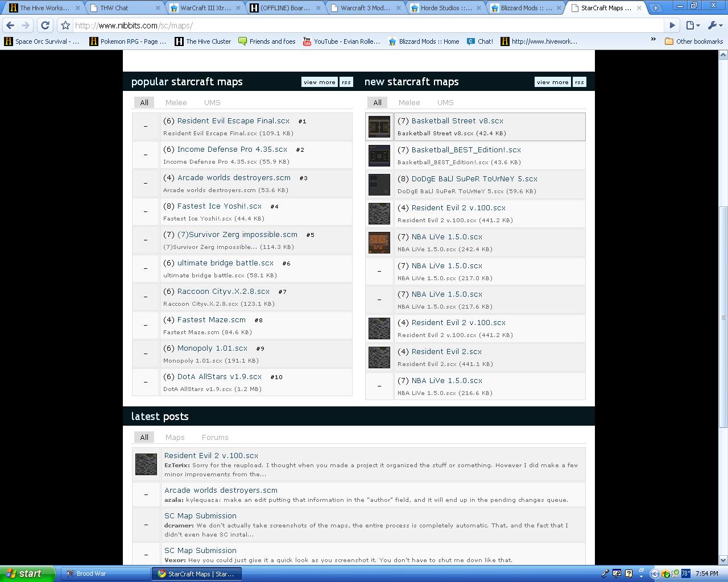Viewport: 728px width, 582px height.
Task: Open The Hive Cluster bookmark
Action: point(202,41)
